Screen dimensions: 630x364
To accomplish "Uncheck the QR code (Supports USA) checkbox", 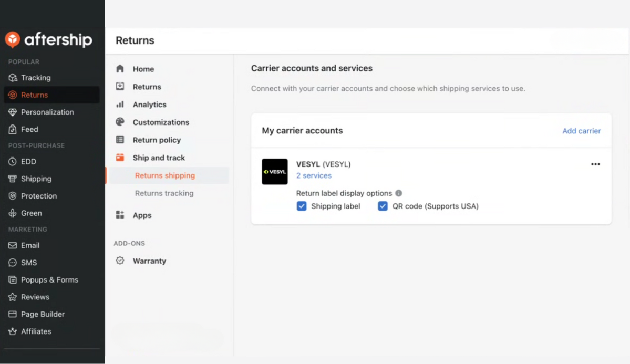I will click(383, 206).
